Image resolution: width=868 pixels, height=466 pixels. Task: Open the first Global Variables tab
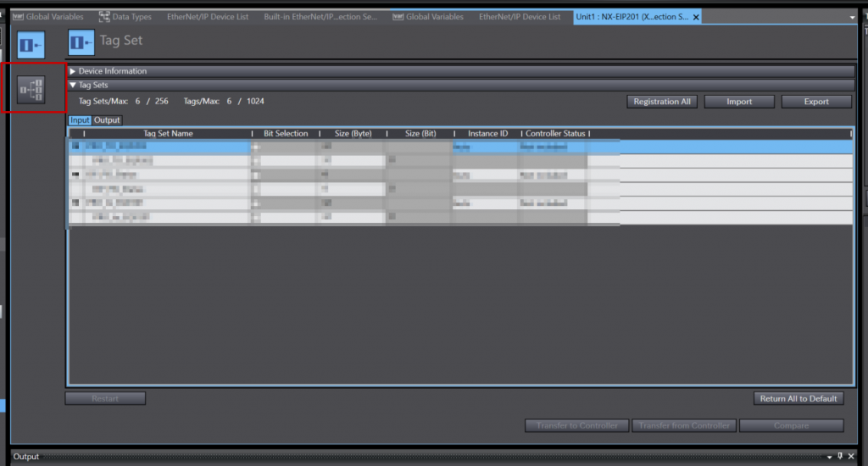pyautogui.click(x=51, y=17)
